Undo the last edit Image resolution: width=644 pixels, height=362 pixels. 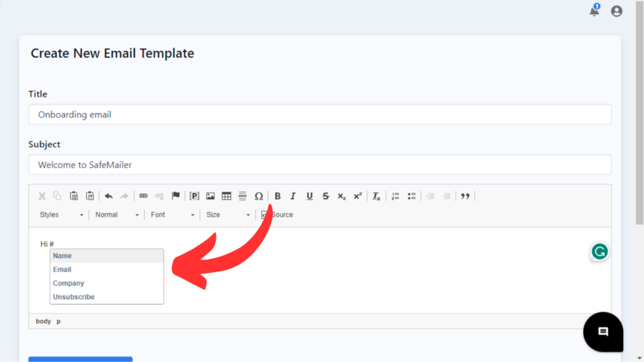(x=108, y=196)
